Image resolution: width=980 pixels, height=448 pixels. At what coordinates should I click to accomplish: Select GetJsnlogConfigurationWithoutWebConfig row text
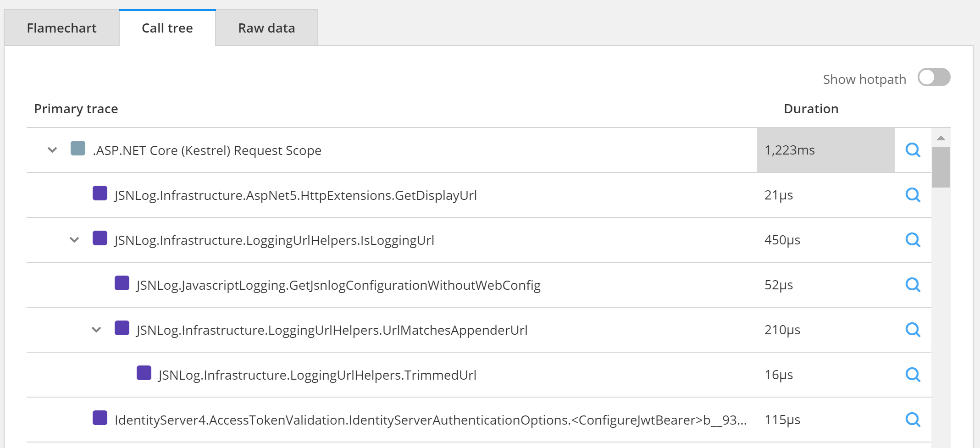(338, 286)
